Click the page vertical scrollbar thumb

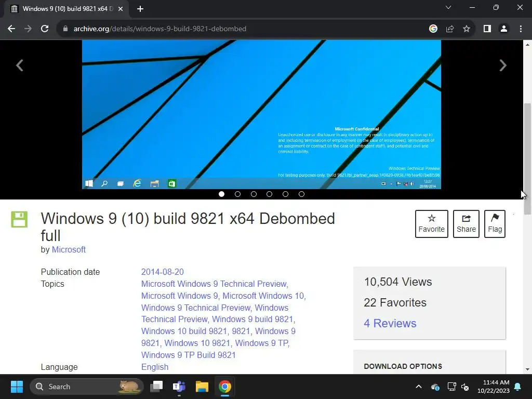(527, 158)
